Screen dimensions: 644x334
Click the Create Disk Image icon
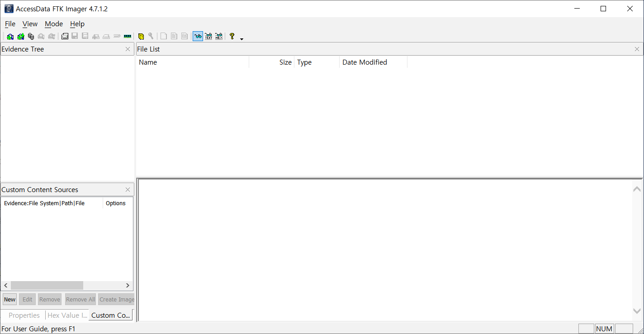pyautogui.click(x=65, y=37)
